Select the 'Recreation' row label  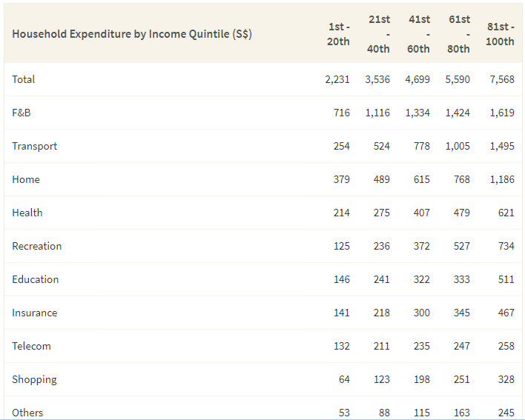point(37,246)
